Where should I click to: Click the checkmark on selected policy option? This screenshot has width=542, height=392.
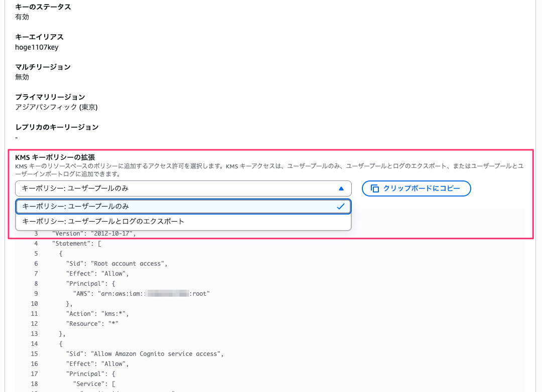point(340,207)
